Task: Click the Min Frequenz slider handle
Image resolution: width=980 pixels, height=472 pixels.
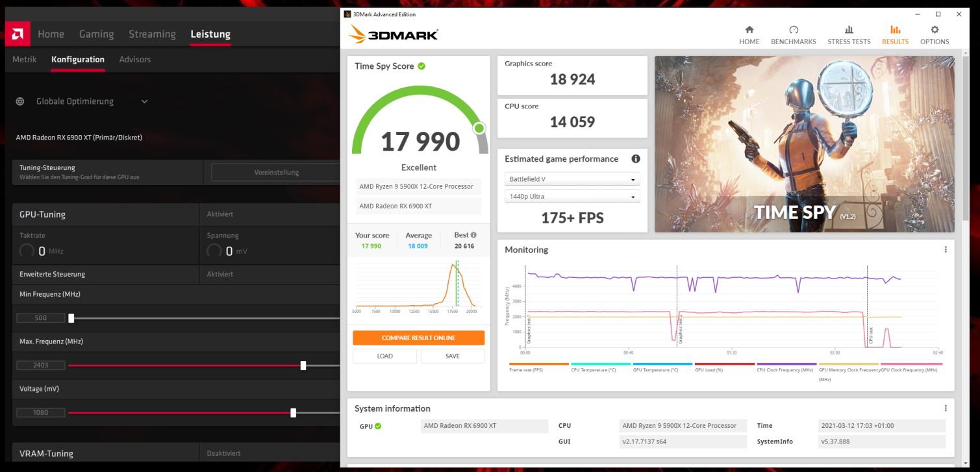Action: point(71,318)
